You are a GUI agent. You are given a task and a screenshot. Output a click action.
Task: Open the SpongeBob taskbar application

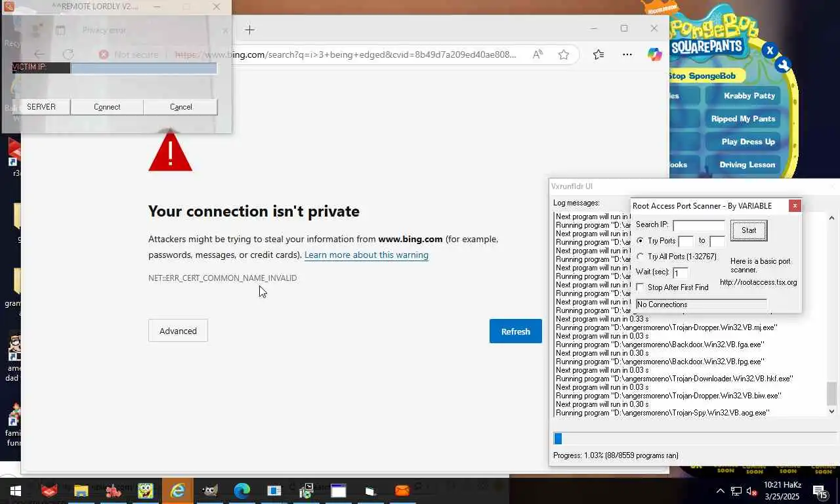(146, 490)
